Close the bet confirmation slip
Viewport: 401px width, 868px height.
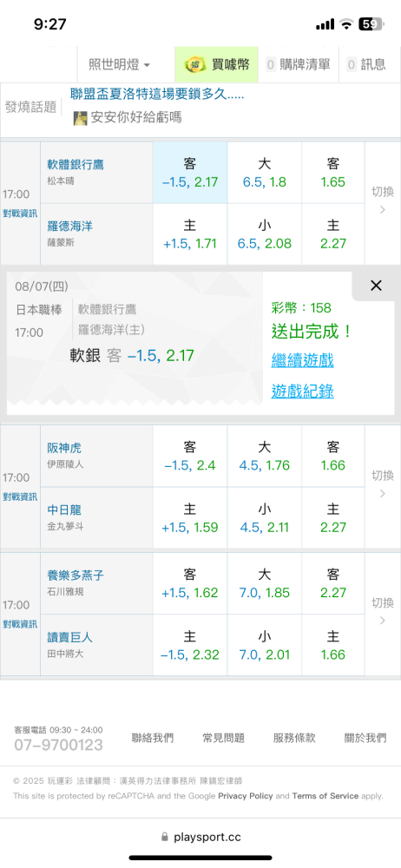click(376, 286)
